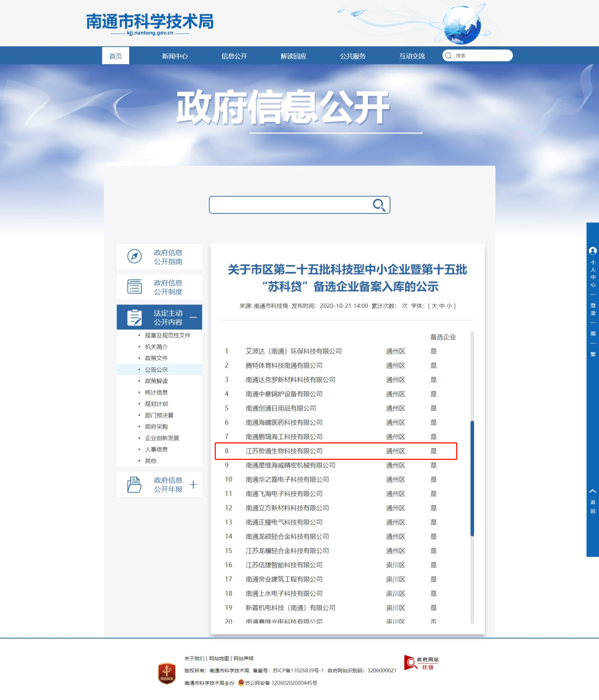The height and width of the screenshot is (700, 599).
Task: Click the red 党政机关 emblem in footer
Action: 167,673
